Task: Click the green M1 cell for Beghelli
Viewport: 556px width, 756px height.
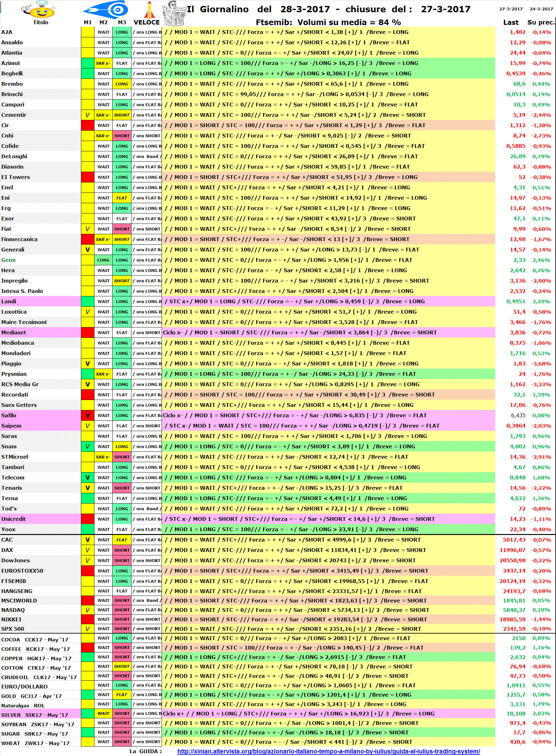Action: (x=88, y=73)
